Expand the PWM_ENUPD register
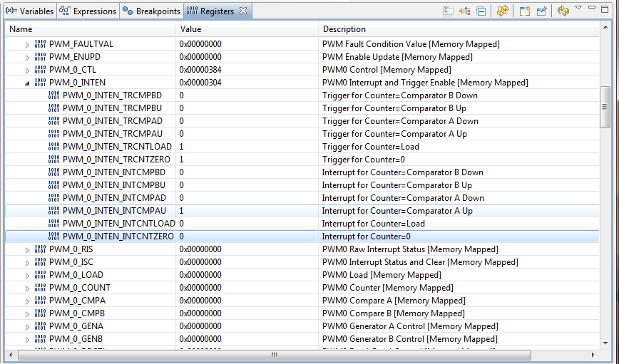Viewport: 619px width, 364px height. (x=27, y=58)
